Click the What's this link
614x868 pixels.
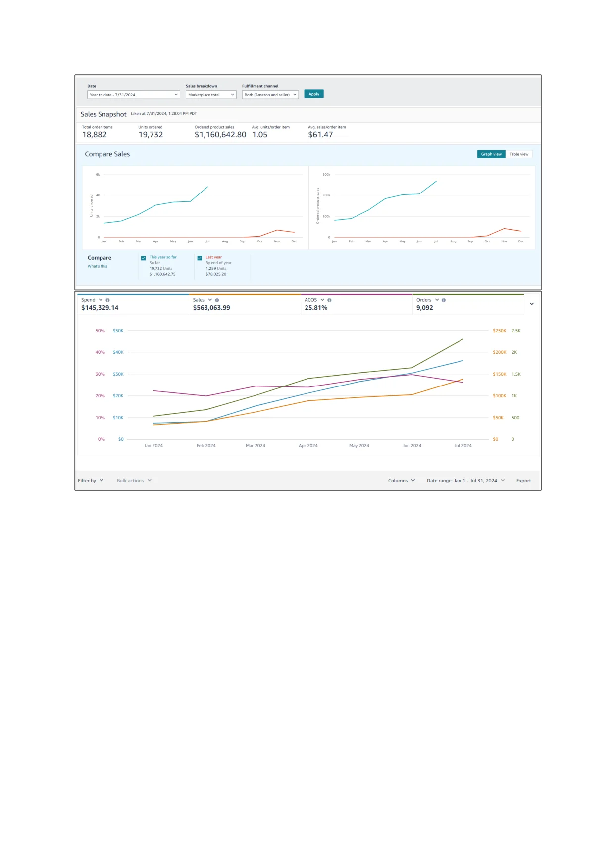pos(98,266)
